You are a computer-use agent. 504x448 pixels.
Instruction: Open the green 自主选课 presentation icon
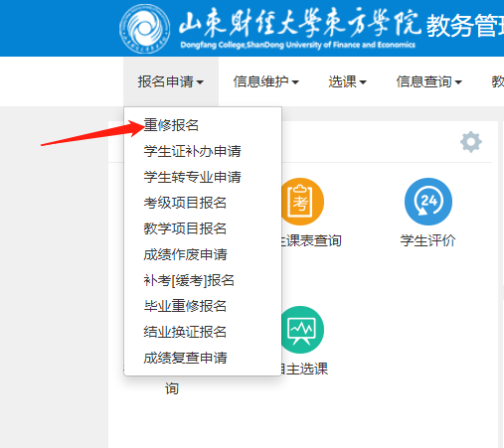(302, 330)
